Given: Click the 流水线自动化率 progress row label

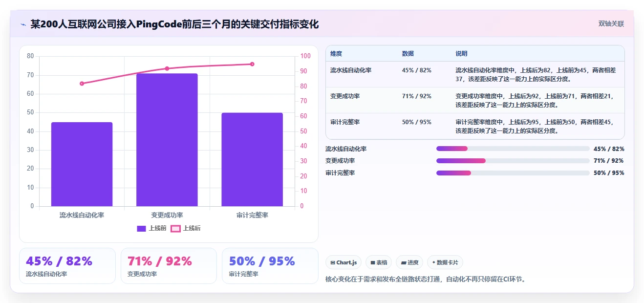Looking at the screenshot, I should coord(346,149).
